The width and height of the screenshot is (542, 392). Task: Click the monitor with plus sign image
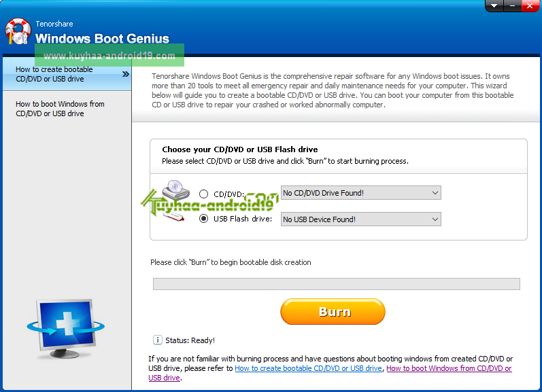click(66, 328)
